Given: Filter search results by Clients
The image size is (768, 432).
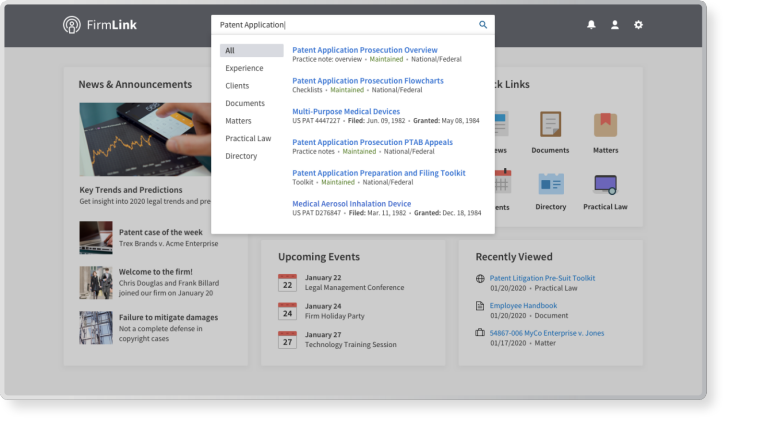Looking at the screenshot, I should click(237, 86).
